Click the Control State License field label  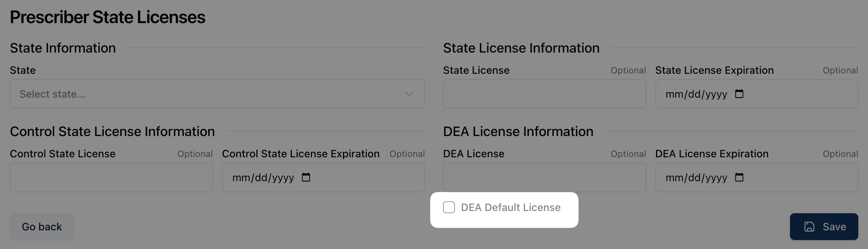pyautogui.click(x=63, y=154)
